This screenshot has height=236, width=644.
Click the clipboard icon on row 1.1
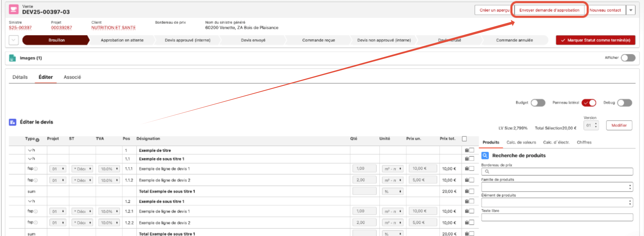(x=467, y=159)
